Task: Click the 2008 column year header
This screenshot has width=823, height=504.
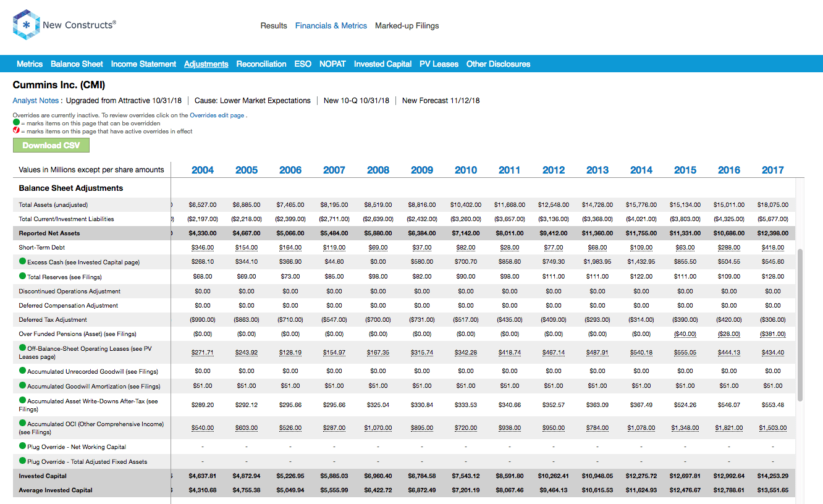Action: [x=378, y=170]
